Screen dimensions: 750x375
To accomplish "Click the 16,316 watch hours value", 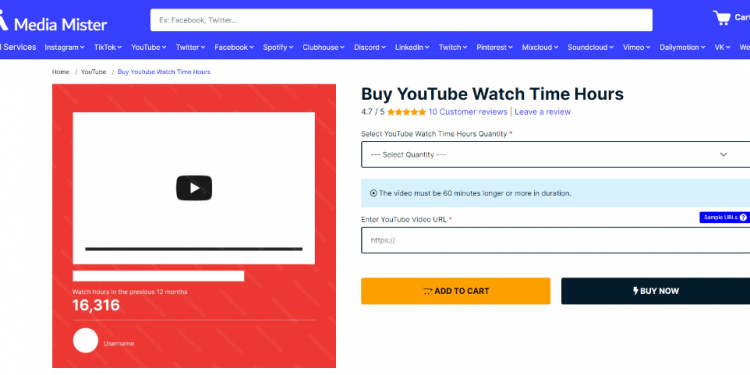I will tap(96, 305).
